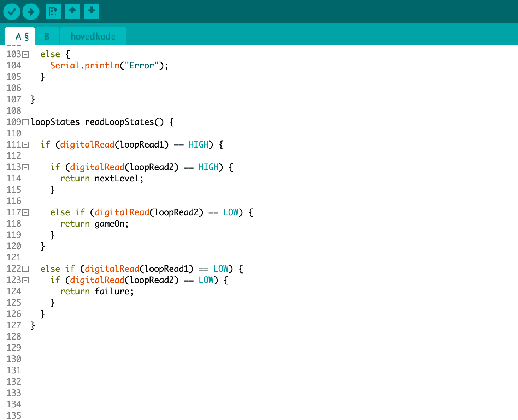This screenshot has height=420, width=518.
Task: Collapse the else-if block at line 122
Action: coord(25,269)
